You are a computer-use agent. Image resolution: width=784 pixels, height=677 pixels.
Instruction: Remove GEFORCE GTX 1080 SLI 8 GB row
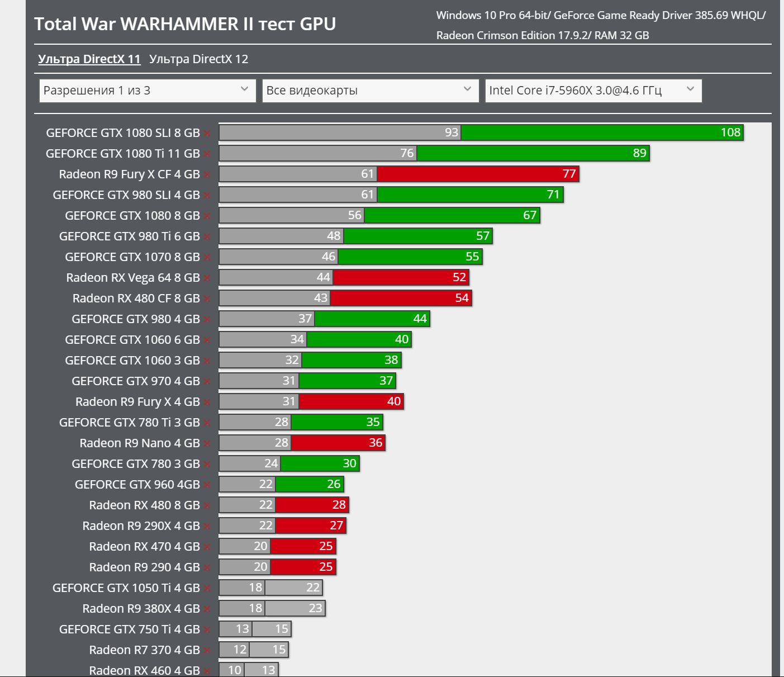pos(207,134)
